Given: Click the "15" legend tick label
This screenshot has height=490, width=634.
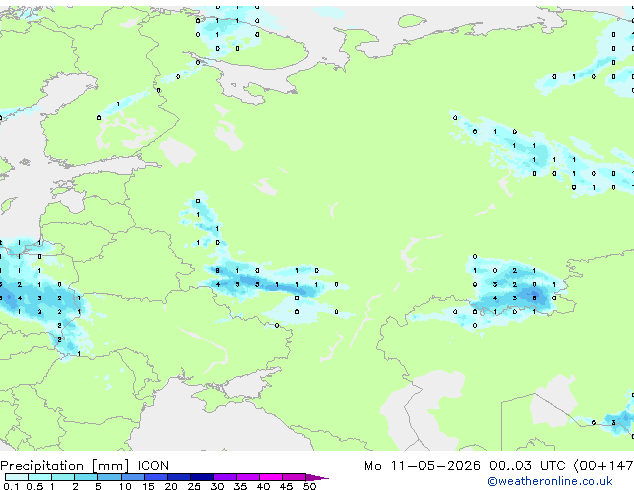Looking at the screenshot, I should click(148, 486).
